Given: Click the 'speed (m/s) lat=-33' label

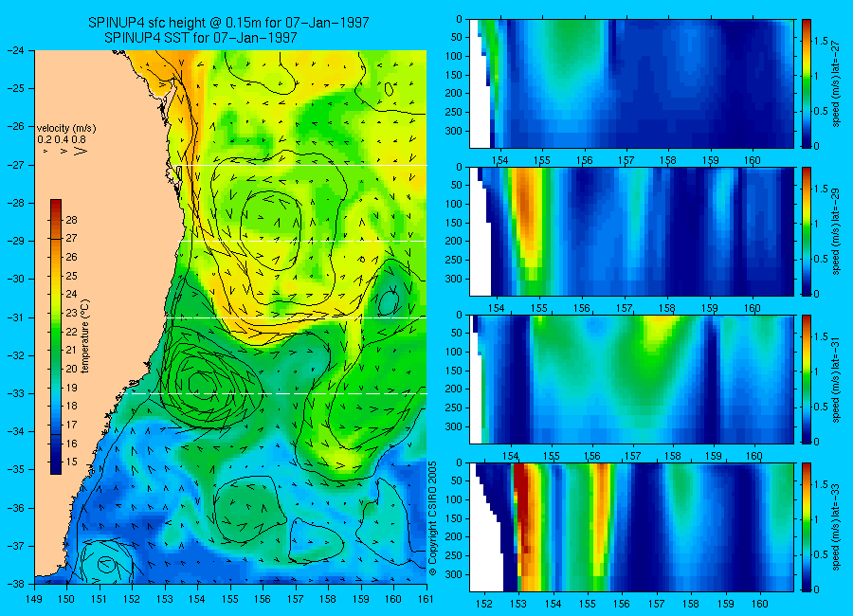Looking at the screenshot, I should tap(836, 527).
